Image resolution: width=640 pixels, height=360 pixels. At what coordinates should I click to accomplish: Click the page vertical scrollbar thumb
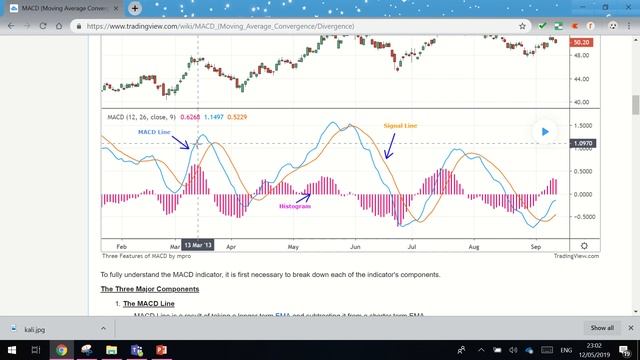click(636, 105)
